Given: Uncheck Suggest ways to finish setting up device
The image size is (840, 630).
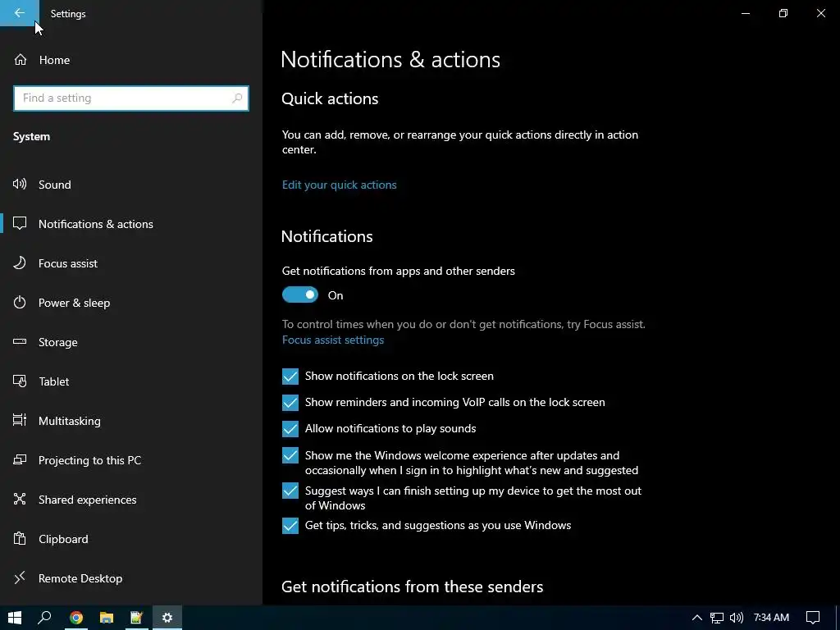Looking at the screenshot, I should pyautogui.click(x=290, y=491).
